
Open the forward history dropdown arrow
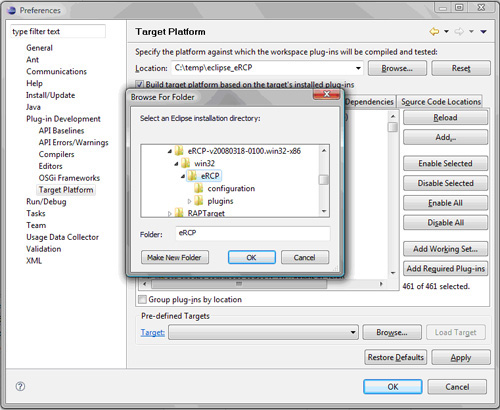point(471,32)
